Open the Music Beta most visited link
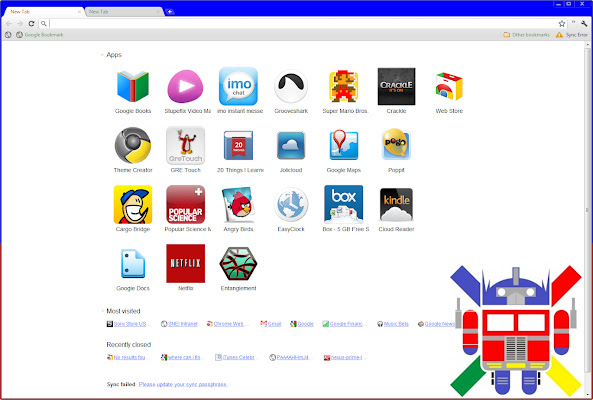593x400 pixels. click(x=393, y=324)
